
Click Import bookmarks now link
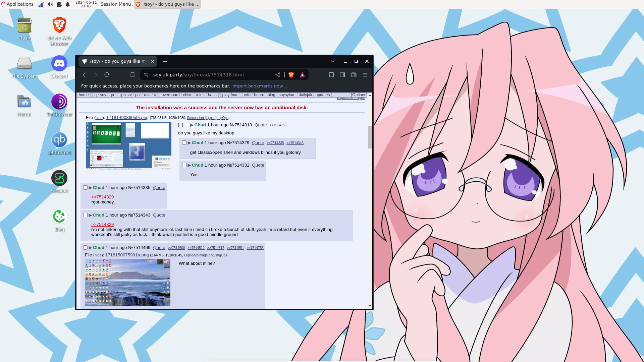[x=260, y=86]
